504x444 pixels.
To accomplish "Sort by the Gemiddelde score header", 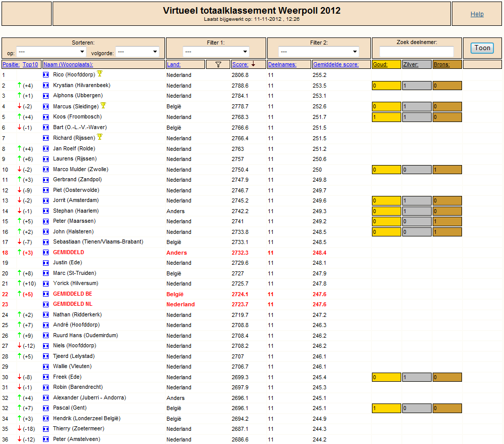I will [336, 64].
